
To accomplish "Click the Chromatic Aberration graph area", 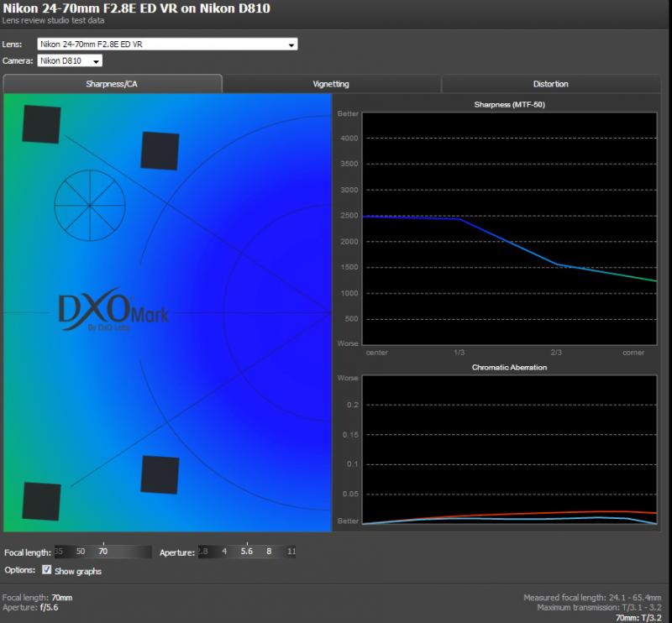I will (510, 450).
